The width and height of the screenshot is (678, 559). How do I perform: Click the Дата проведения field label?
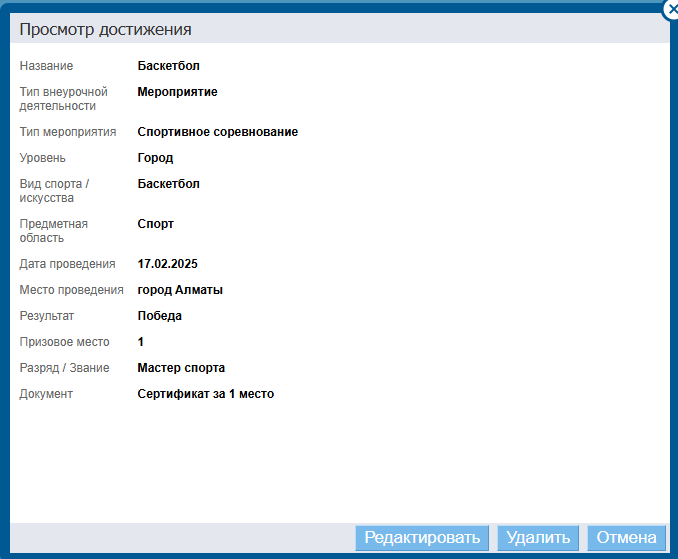click(x=67, y=264)
